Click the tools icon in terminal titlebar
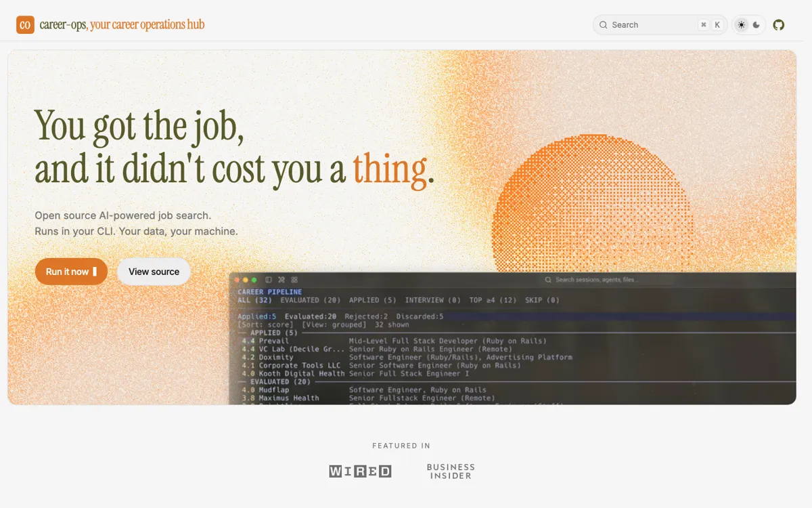Viewport: 812px width, 508px height. click(x=281, y=280)
